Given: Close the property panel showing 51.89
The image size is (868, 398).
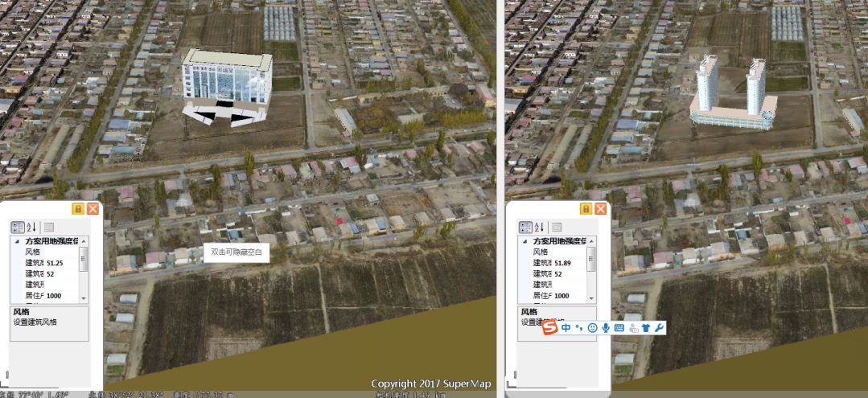Looking at the screenshot, I should click(x=600, y=209).
